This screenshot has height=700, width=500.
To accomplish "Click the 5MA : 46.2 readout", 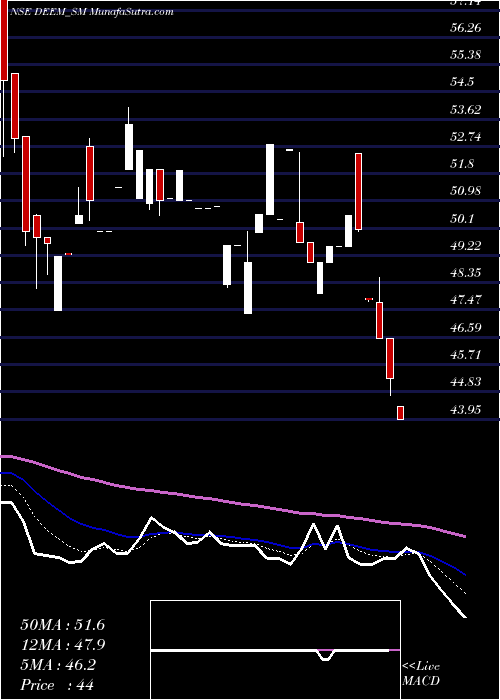I will [x=58, y=665].
